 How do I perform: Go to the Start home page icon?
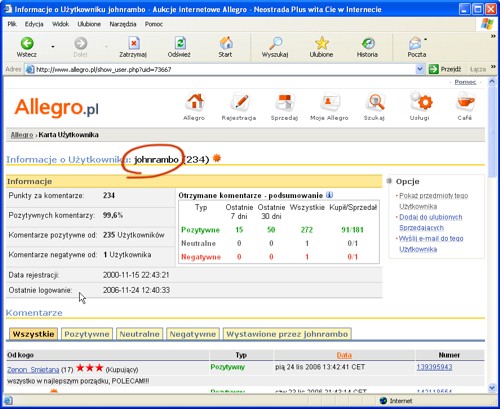pos(226,43)
